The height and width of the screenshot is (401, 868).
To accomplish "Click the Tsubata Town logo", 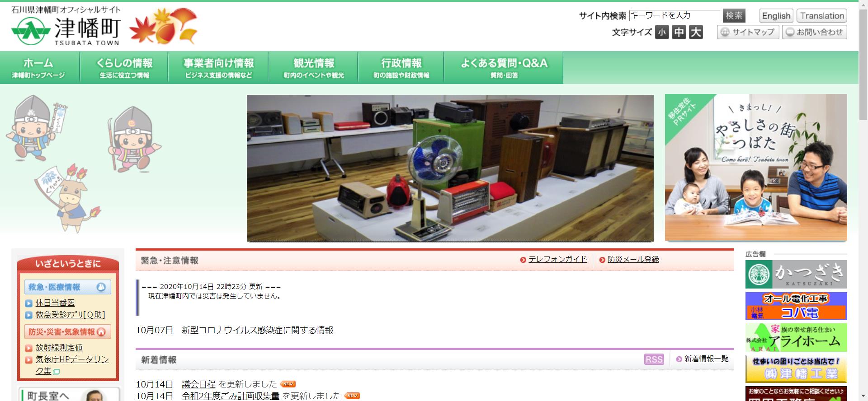I will (66, 27).
